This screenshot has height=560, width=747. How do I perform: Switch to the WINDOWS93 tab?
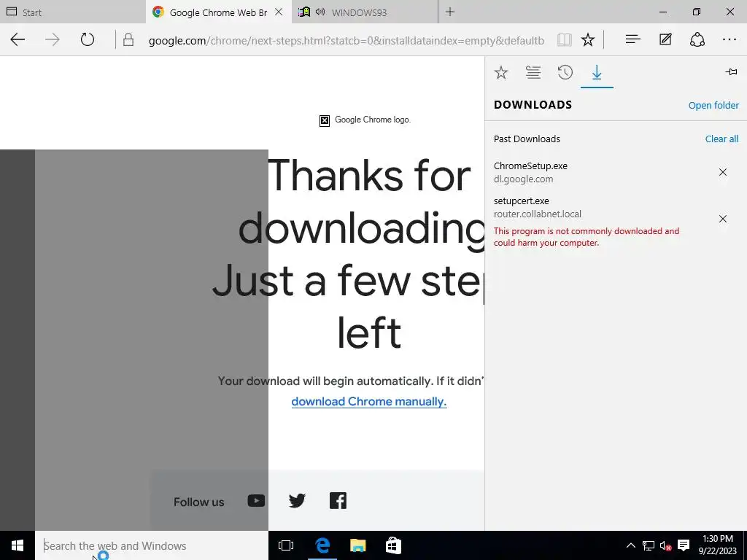[x=365, y=12]
